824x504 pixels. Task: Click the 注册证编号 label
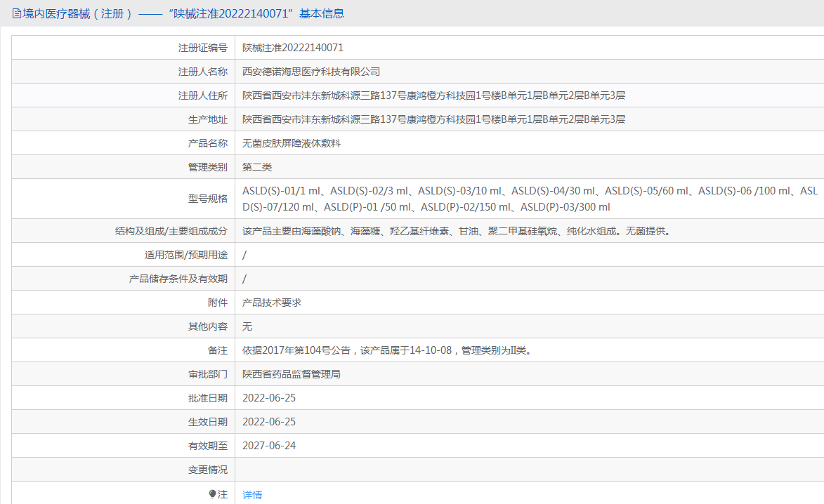click(x=203, y=48)
